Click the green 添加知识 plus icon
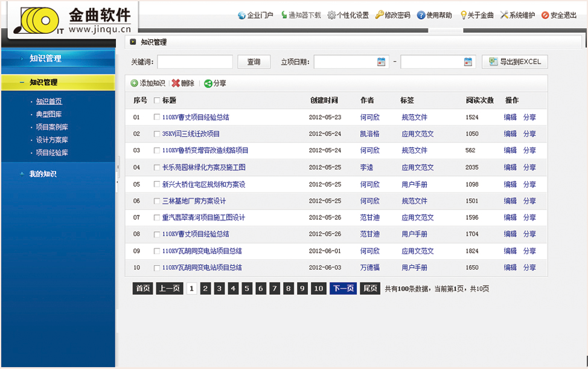The image size is (588, 369). pyautogui.click(x=135, y=84)
